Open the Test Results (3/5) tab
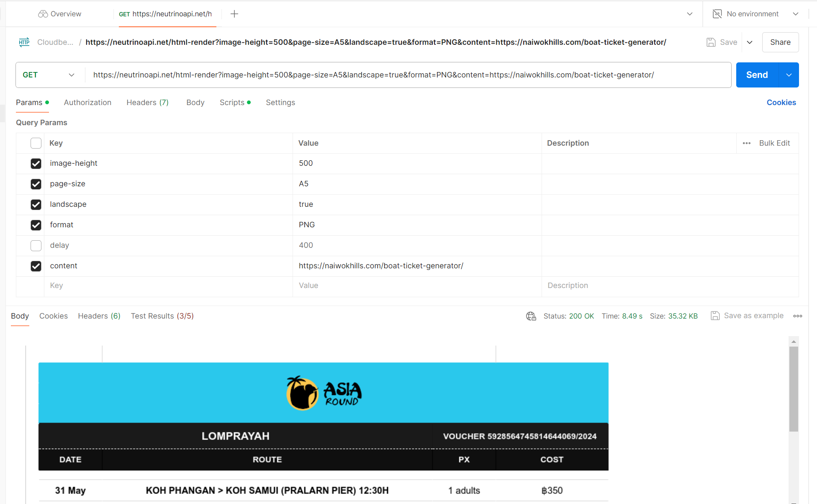This screenshot has width=817, height=504. (162, 316)
